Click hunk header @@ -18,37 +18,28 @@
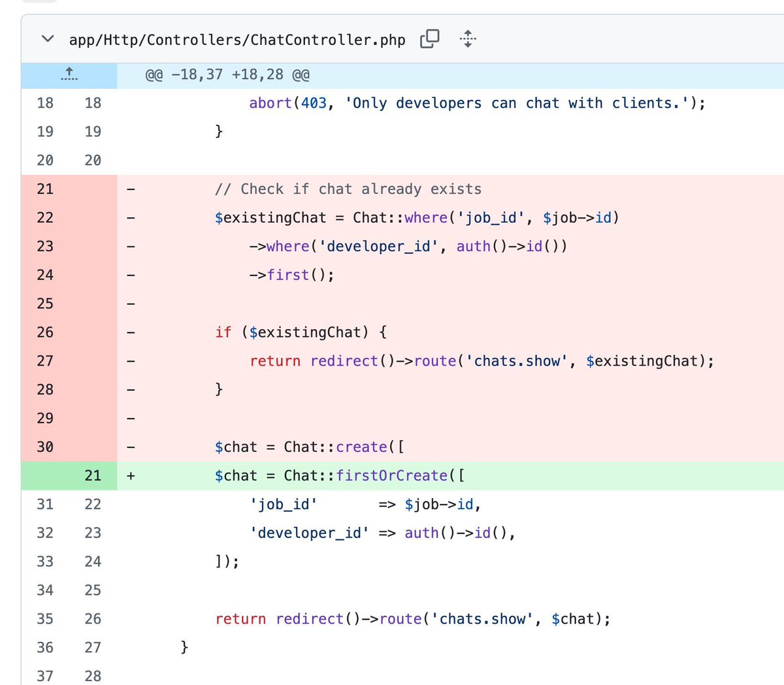 (227, 74)
